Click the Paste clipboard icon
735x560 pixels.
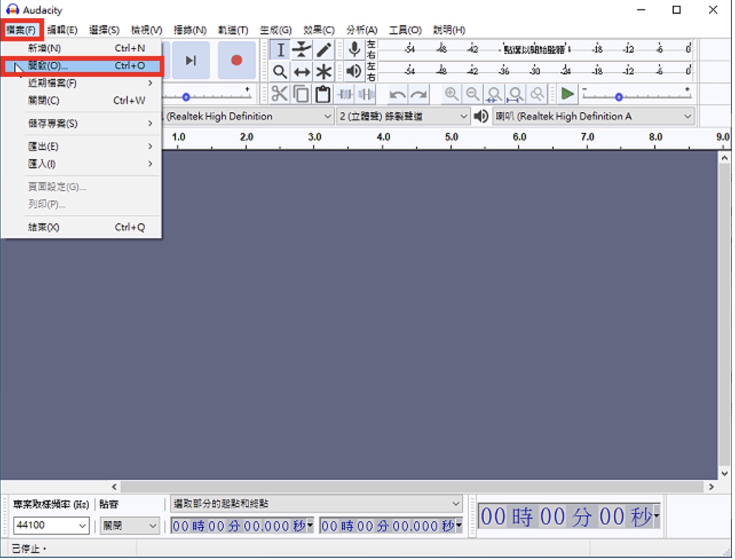[x=323, y=94]
